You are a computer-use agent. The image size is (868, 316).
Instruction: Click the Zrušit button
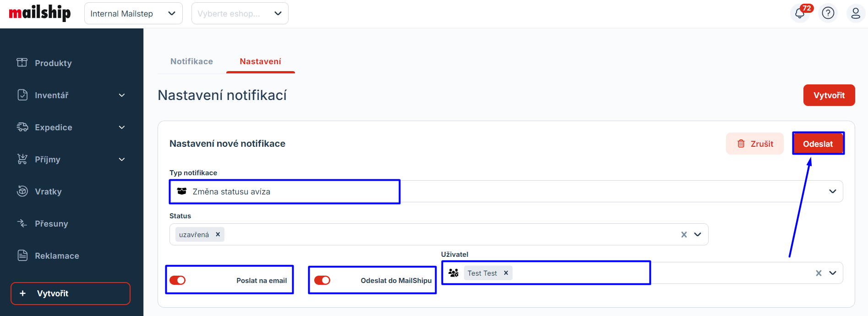tap(754, 144)
